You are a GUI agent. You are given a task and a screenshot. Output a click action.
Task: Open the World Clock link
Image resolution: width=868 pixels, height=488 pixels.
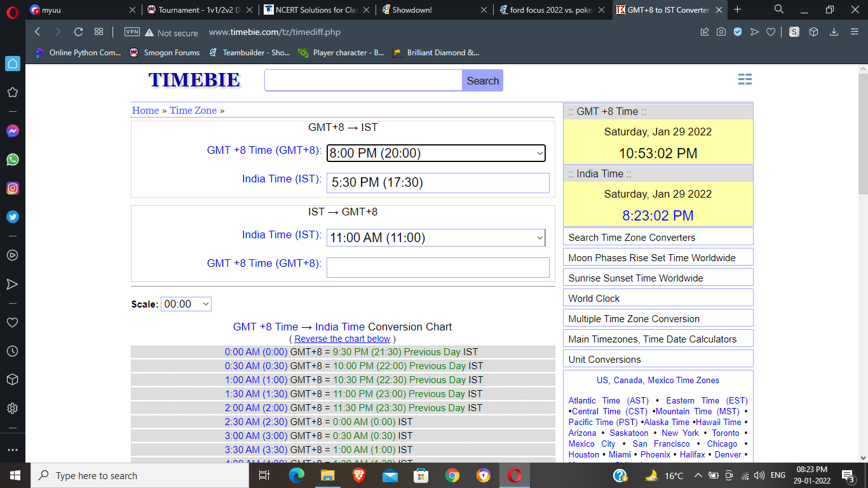(594, 299)
